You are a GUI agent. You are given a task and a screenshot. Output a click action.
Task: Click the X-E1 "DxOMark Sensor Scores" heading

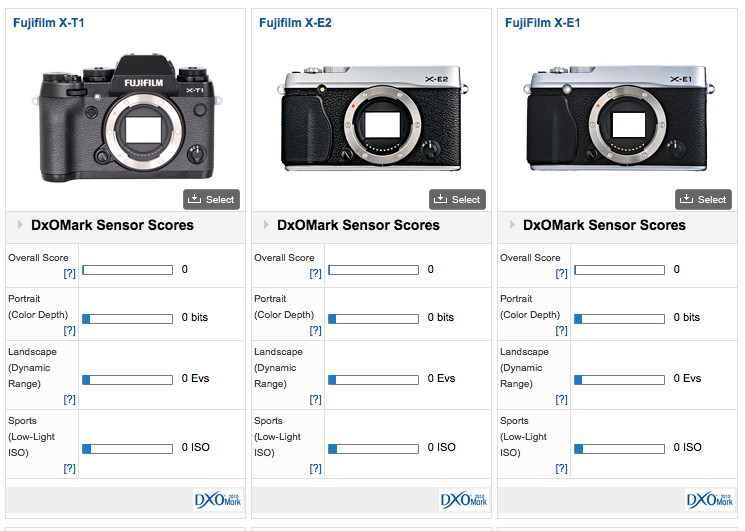click(x=604, y=225)
